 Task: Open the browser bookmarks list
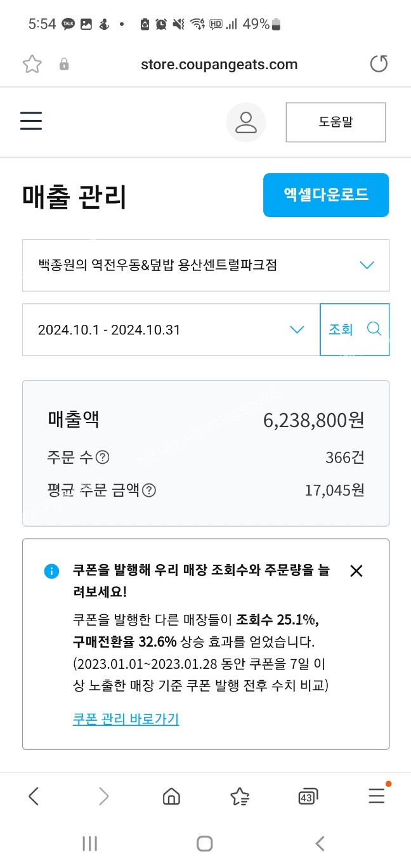click(x=240, y=796)
